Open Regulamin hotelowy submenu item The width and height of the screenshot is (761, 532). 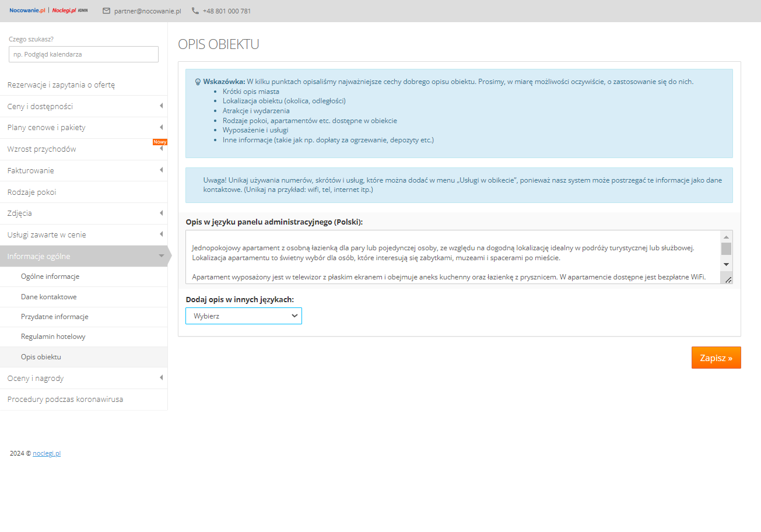[x=53, y=337]
